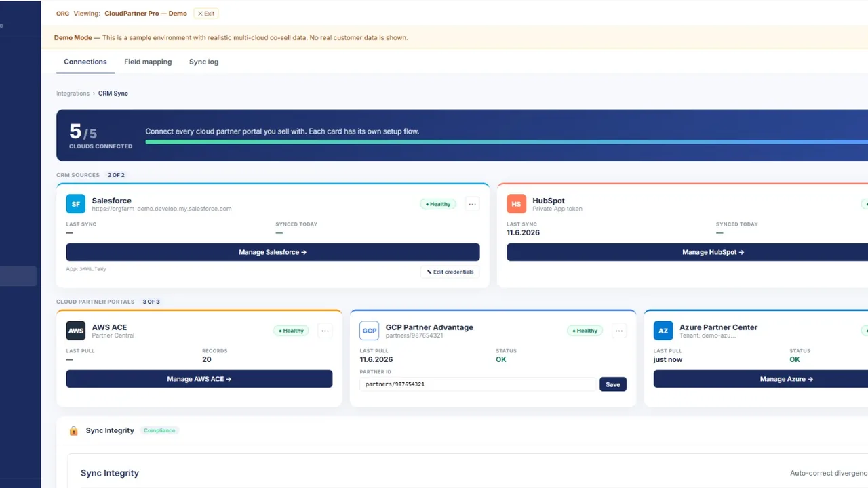This screenshot has width=868, height=488.
Task: Click the GCP Partner ID input field
Action: point(478,384)
